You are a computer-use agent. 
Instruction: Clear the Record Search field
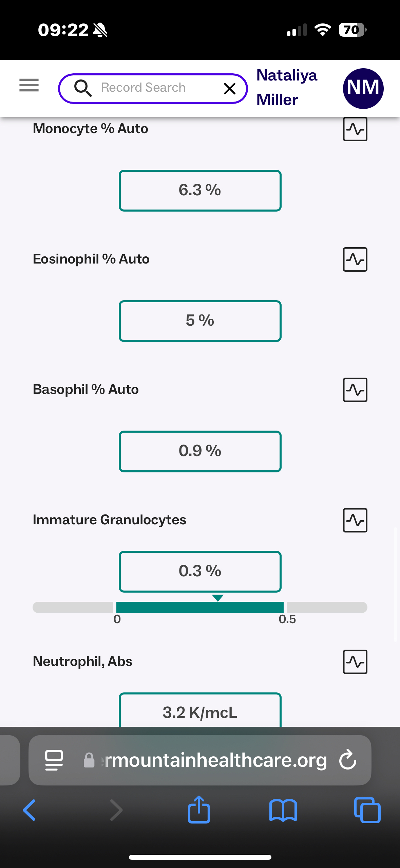pos(230,89)
